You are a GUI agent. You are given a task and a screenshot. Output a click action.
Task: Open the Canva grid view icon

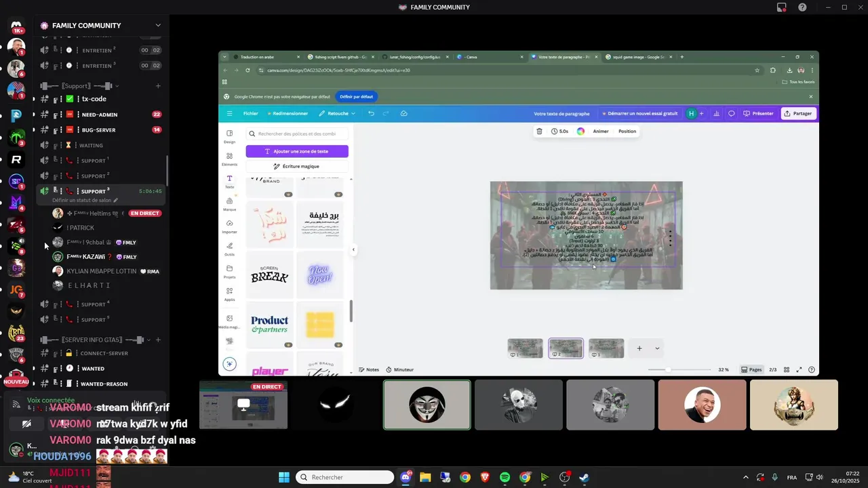point(787,369)
